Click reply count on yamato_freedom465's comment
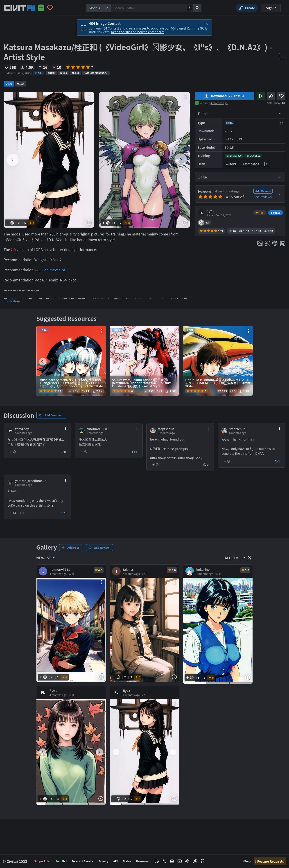The height and width of the screenshot is (868, 289). click(x=63, y=513)
